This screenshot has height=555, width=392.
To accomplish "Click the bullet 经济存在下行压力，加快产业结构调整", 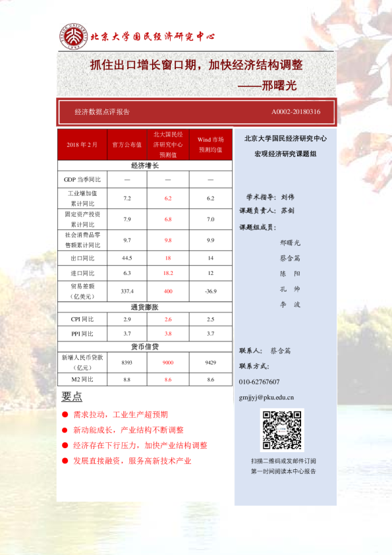I will [x=140, y=446].
